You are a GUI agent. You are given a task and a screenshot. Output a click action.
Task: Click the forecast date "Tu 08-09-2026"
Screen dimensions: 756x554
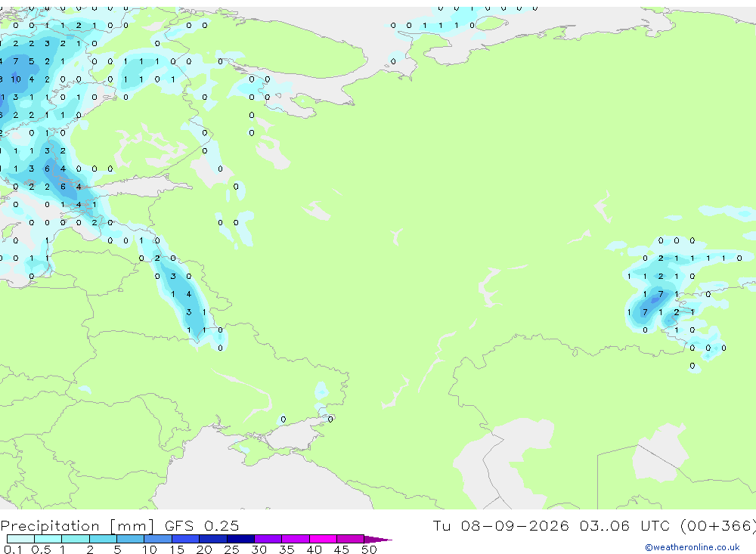coord(500,525)
